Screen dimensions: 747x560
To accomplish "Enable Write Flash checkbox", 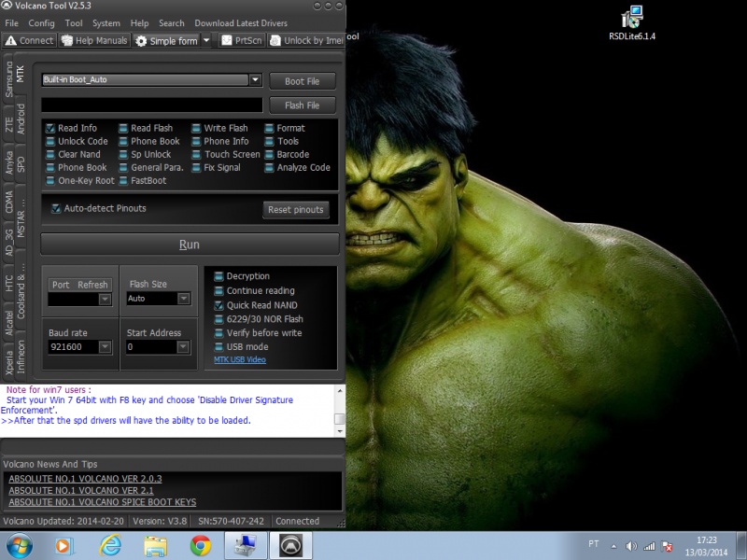I will click(x=196, y=128).
